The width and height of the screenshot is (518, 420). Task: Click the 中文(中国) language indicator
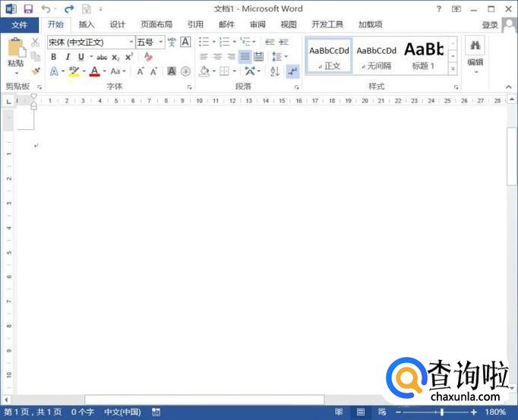(x=122, y=412)
